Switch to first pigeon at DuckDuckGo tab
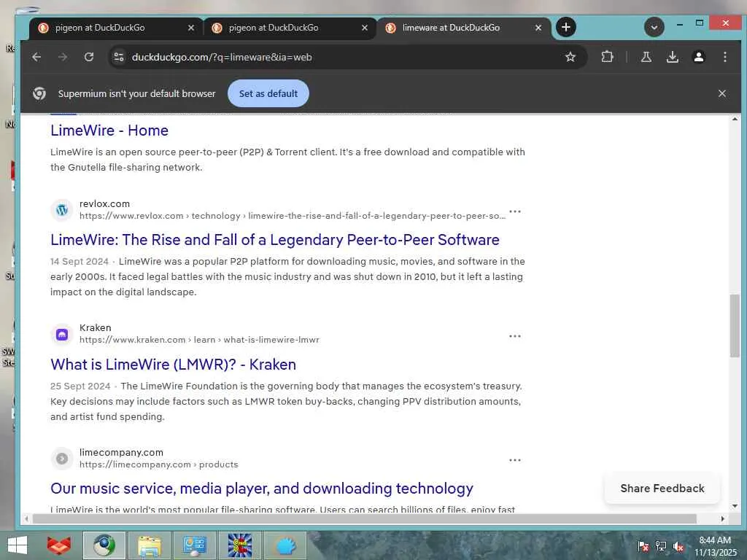 (x=116, y=28)
